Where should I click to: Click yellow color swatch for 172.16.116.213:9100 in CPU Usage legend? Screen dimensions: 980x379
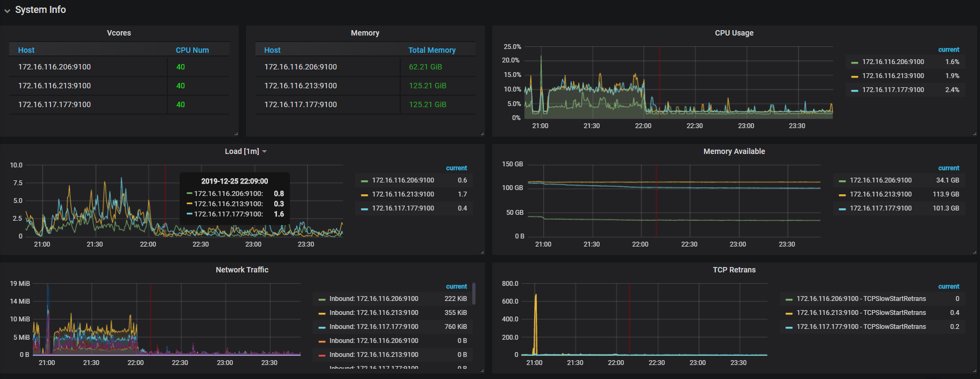tap(855, 76)
